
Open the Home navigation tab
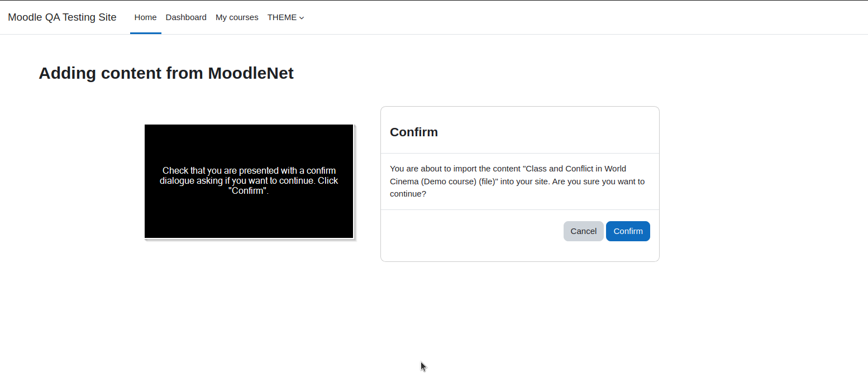145,17
